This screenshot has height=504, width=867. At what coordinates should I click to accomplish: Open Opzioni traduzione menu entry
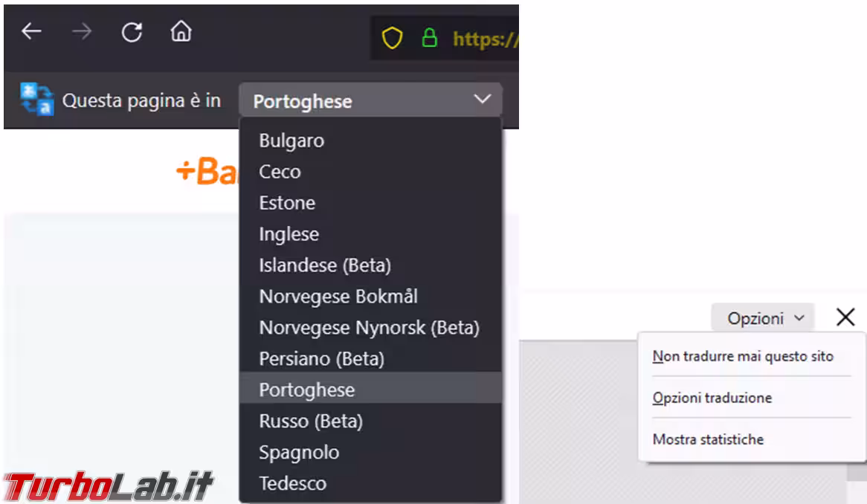(712, 398)
